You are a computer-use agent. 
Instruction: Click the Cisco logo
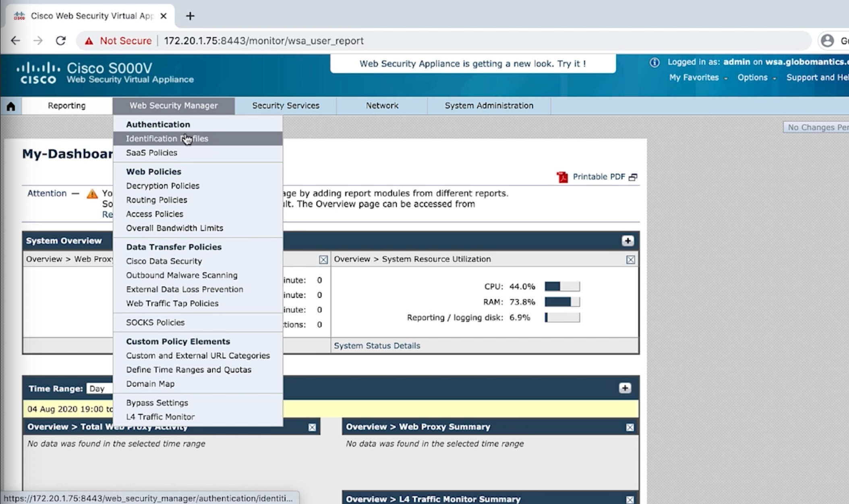click(x=38, y=73)
